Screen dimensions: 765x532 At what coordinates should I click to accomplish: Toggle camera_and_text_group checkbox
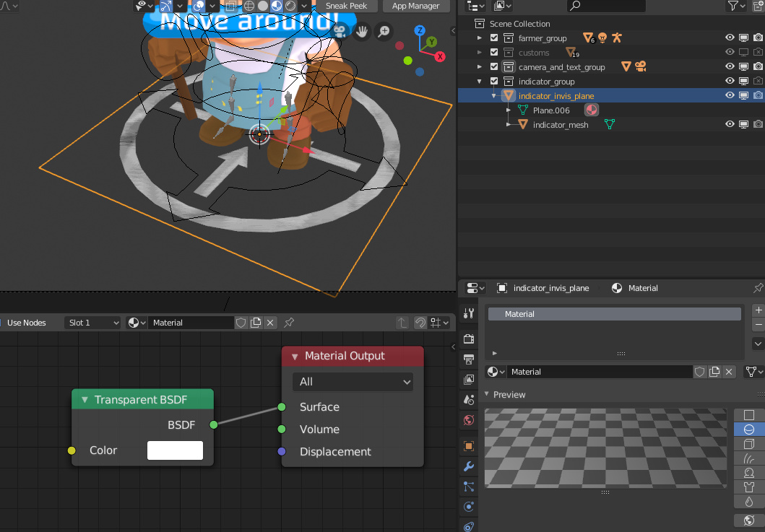pyautogui.click(x=494, y=67)
